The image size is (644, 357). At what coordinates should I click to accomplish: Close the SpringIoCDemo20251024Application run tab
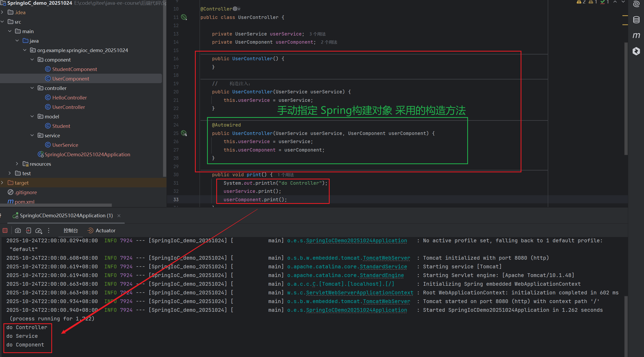coord(119,216)
